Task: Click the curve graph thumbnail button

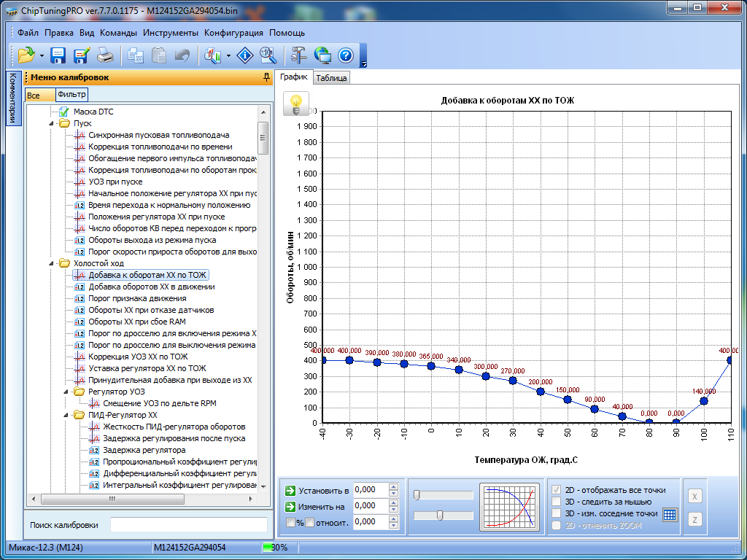Action: click(509, 506)
